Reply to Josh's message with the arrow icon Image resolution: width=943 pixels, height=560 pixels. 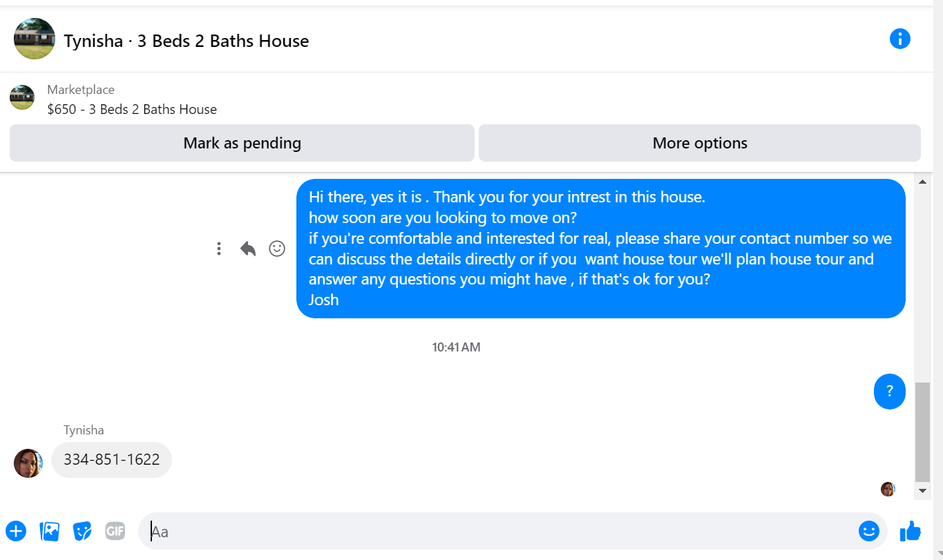click(248, 249)
